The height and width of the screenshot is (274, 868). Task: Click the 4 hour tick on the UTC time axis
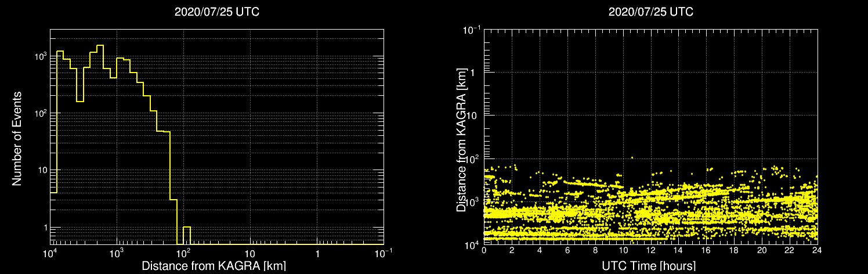pos(540,250)
